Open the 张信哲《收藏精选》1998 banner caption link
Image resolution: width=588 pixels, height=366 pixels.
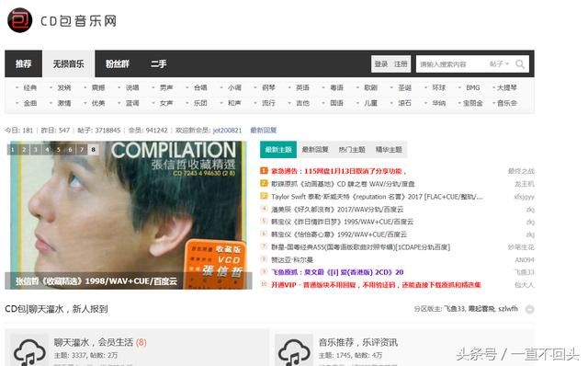point(96,281)
